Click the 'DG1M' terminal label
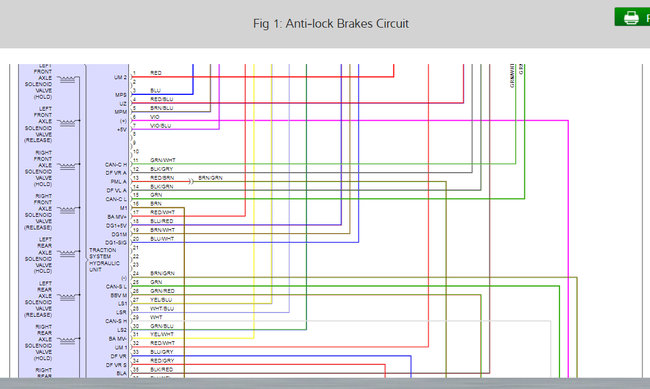Viewport: 650px width, 389px height. pos(119,234)
